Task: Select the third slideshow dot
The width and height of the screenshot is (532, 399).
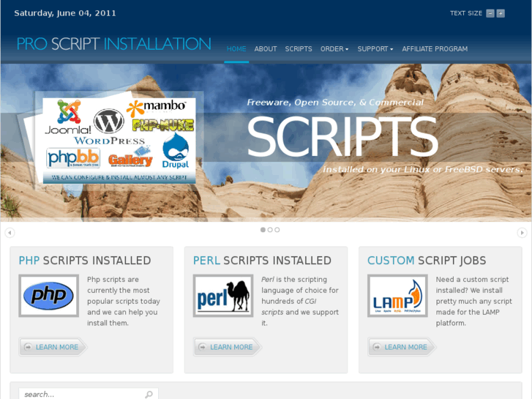Action: click(x=277, y=230)
